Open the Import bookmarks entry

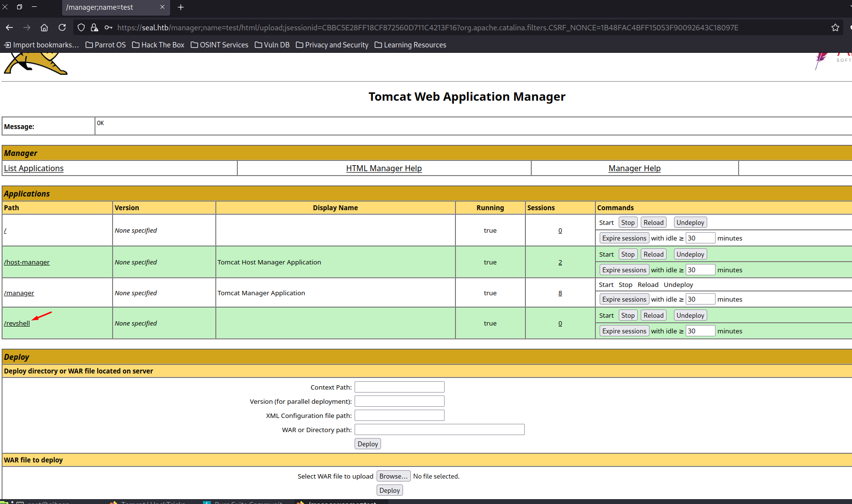click(41, 45)
